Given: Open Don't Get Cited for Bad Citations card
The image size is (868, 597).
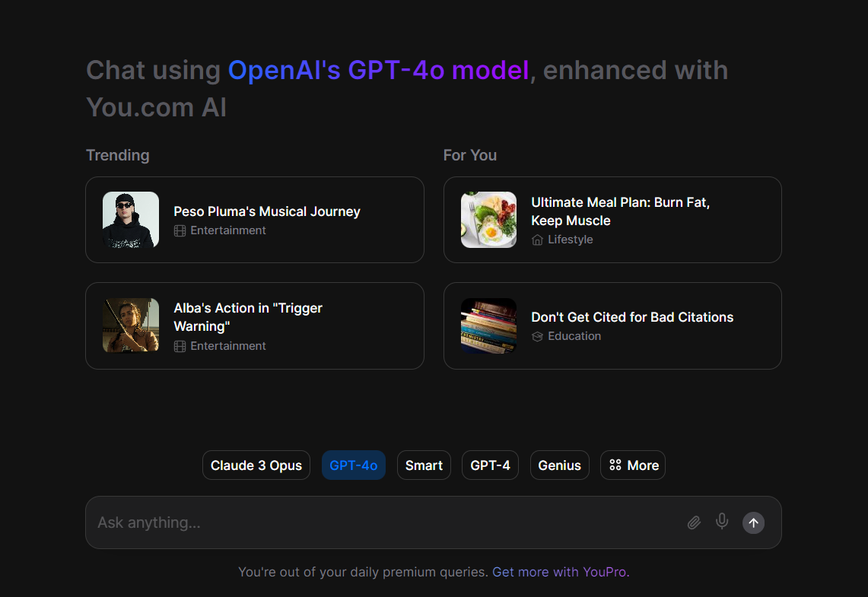Looking at the screenshot, I should [612, 326].
